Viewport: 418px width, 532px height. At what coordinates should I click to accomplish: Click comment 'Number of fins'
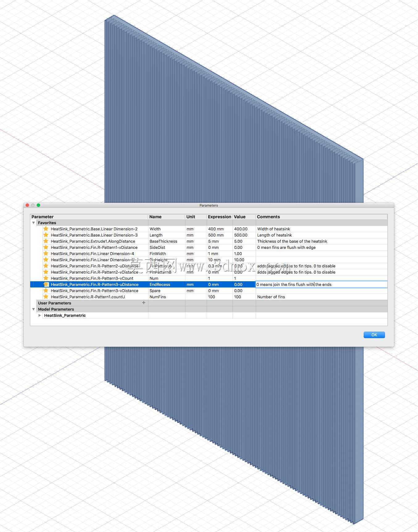pos(271,297)
